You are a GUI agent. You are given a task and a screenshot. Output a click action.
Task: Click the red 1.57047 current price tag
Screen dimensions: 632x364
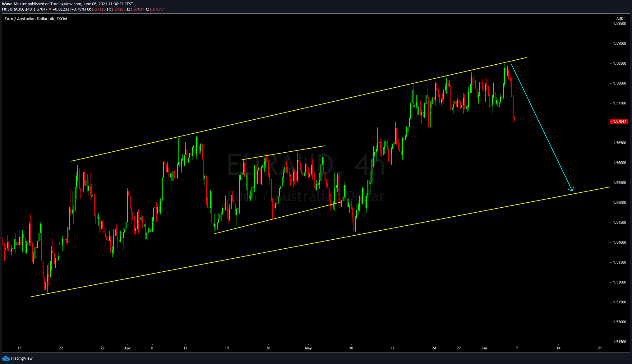coord(620,122)
